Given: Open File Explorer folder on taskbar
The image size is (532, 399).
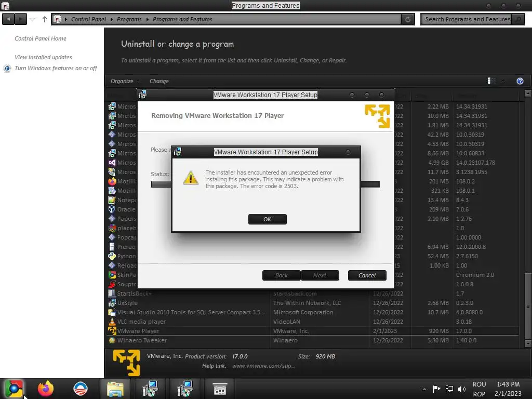Looking at the screenshot, I should (x=115, y=389).
